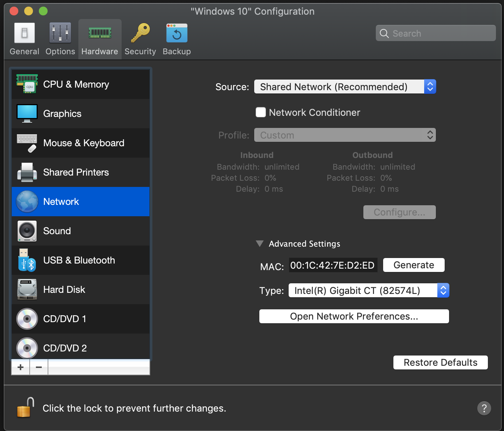Select the USB & Bluetooth icon
This screenshot has width=504, height=431.
27,260
